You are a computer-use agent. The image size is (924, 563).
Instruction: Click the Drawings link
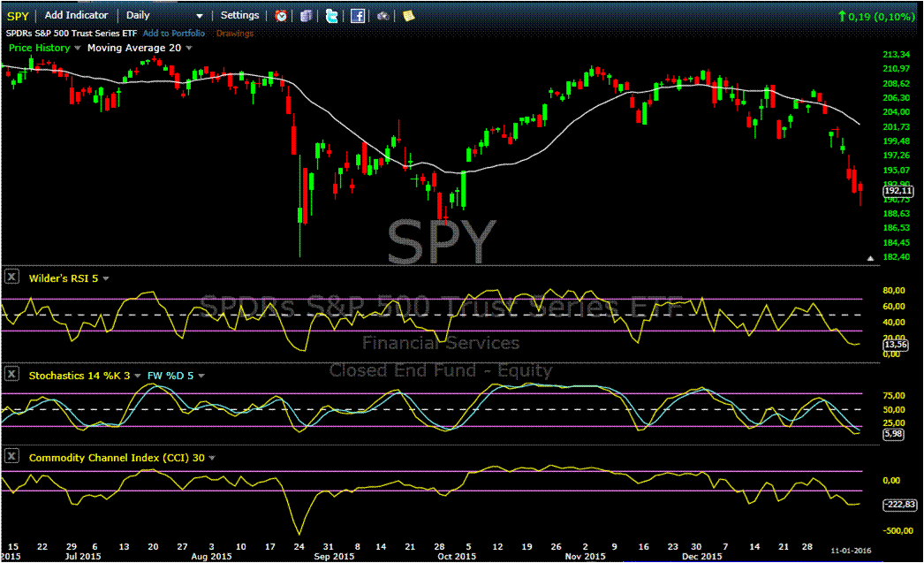[234, 34]
